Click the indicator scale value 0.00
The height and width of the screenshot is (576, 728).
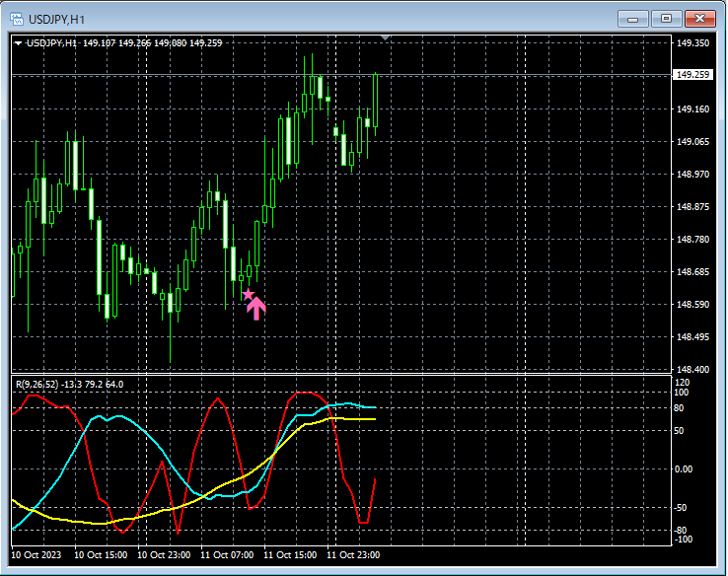pyautogui.click(x=684, y=469)
